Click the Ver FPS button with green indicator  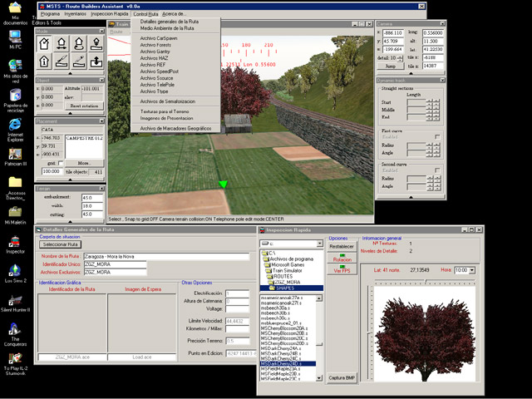pyautogui.click(x=342, y=269)
